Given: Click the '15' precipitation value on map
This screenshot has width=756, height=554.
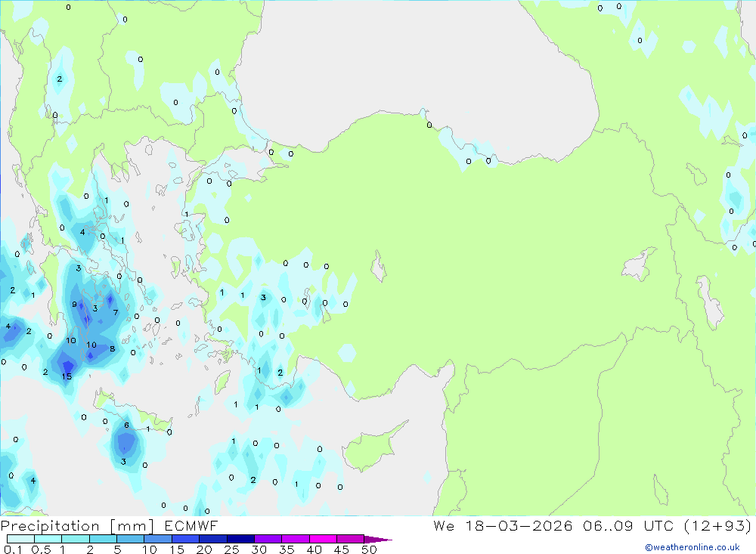Looking at the screenshot, I should pos(67,376).
